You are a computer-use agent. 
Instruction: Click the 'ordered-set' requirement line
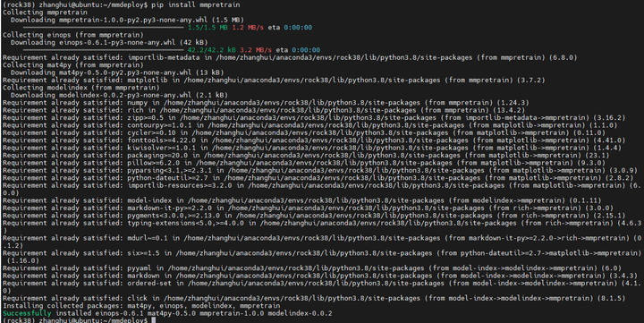coord(322,287)
